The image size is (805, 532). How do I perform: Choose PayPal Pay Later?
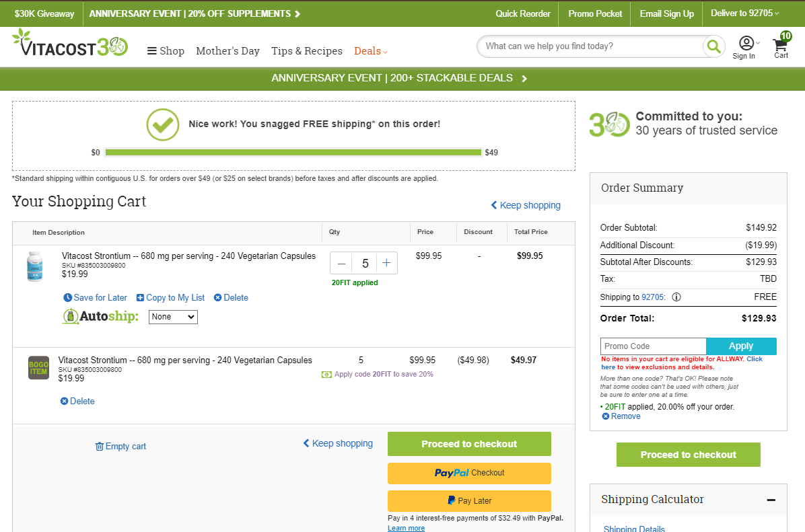[x=469, y=500]
